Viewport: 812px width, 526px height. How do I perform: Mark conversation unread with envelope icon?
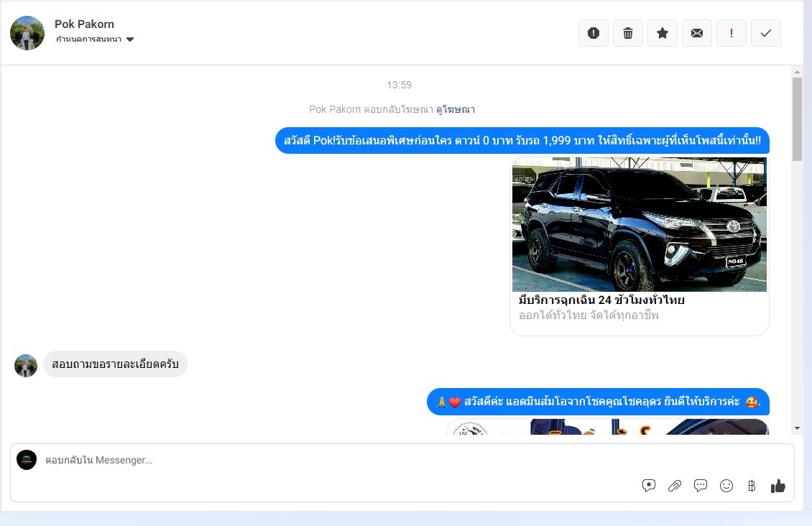[697, 33]
